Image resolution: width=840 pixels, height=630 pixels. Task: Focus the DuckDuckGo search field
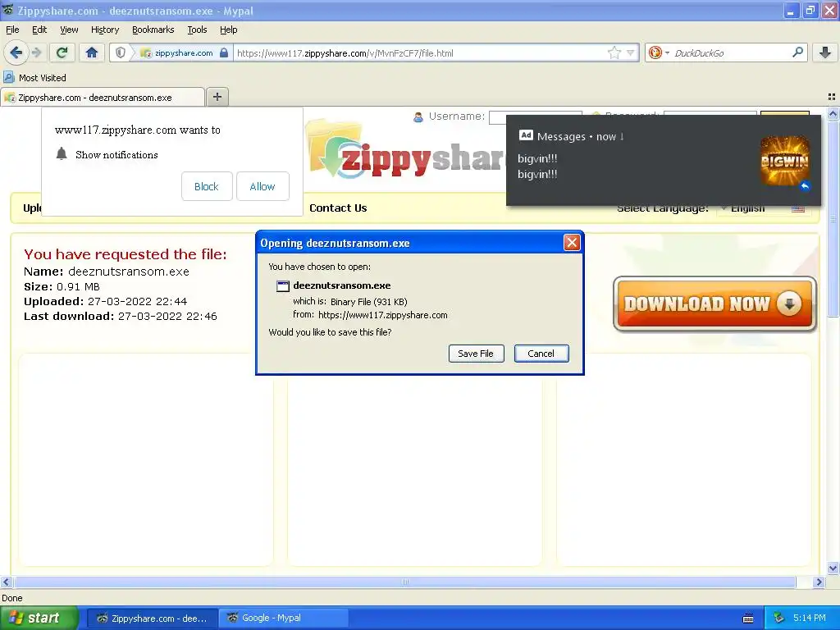[731, 53]
